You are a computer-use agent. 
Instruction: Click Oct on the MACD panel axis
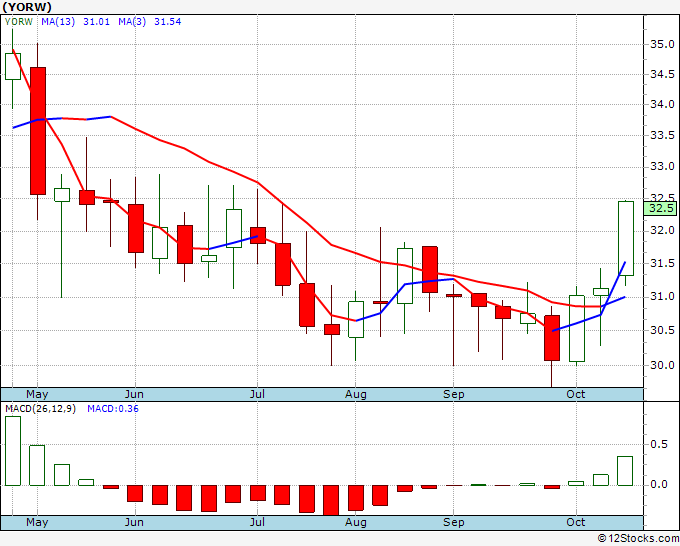[575, 522]
